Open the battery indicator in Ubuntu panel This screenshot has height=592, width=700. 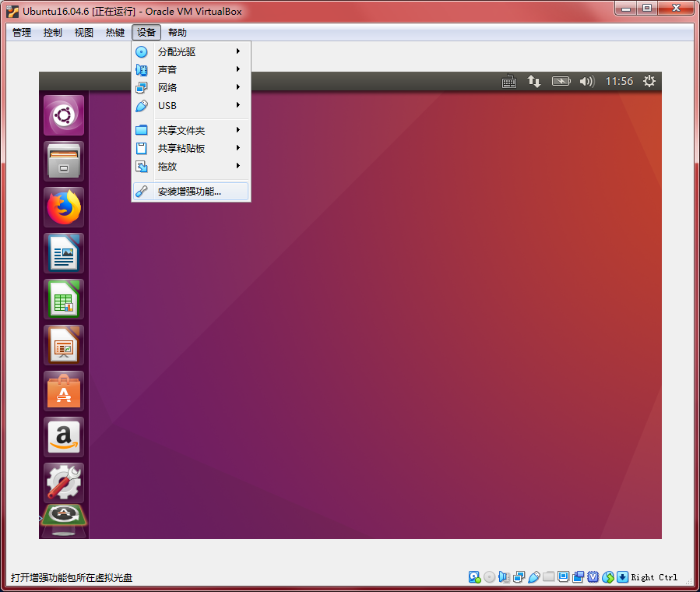click(561, 81)
